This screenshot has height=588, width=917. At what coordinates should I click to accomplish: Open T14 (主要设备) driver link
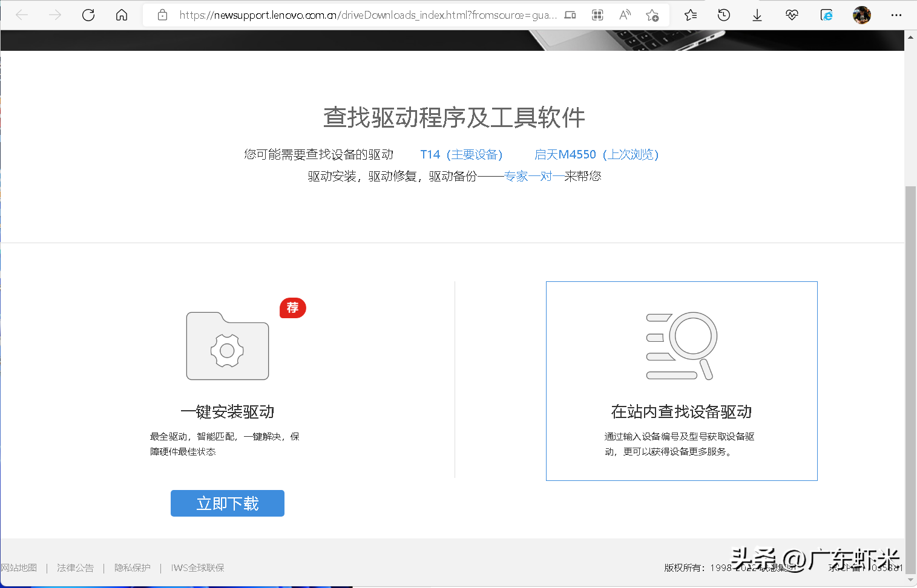click(461, 155)
